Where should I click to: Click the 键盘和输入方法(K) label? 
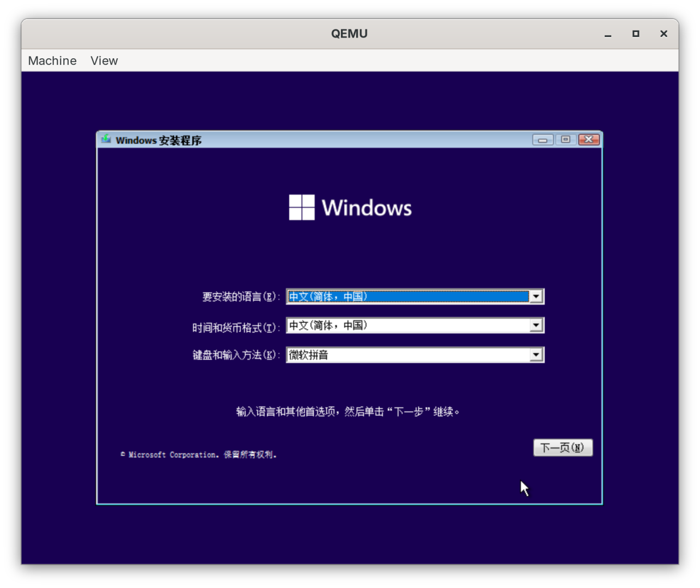pos(235,355)
